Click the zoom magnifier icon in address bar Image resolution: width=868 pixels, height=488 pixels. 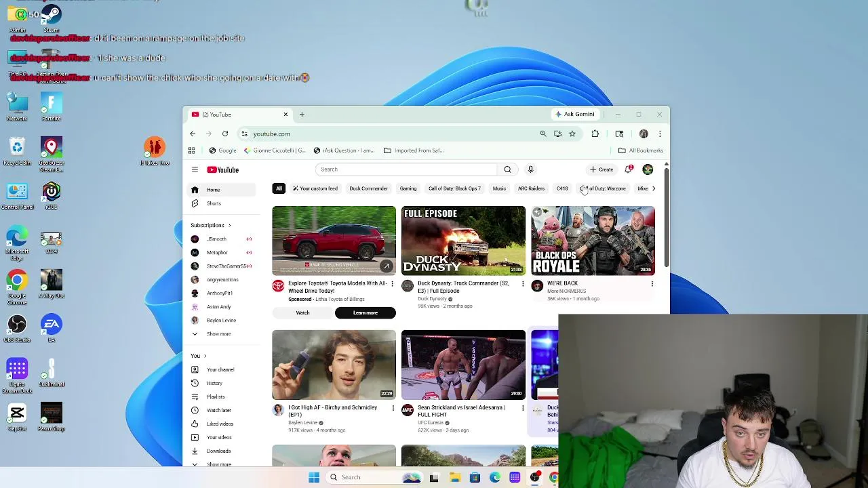pos(543,134)
